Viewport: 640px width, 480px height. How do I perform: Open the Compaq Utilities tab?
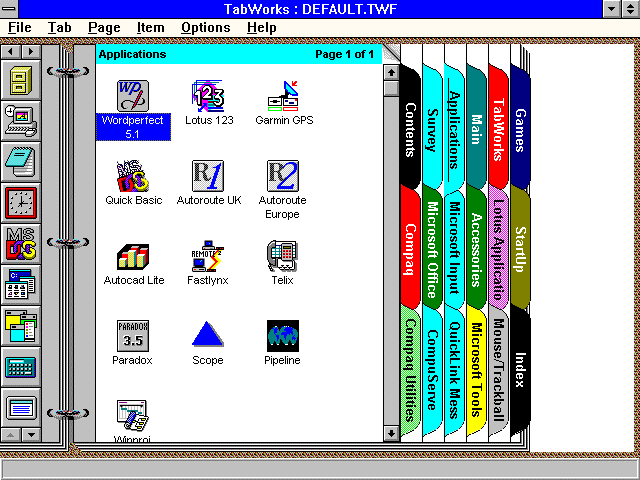click(x=411, y=369)
